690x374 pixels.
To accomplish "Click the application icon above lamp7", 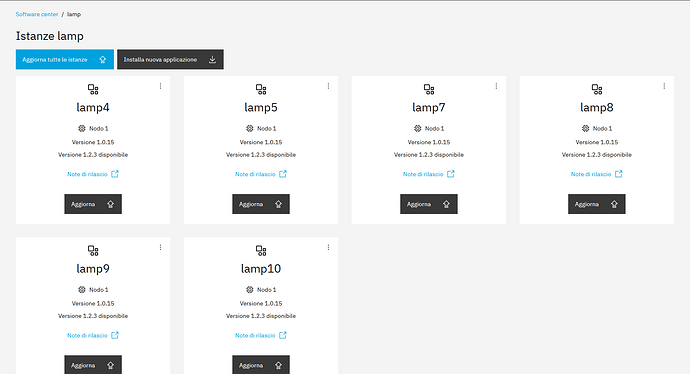I will [429, 89].
